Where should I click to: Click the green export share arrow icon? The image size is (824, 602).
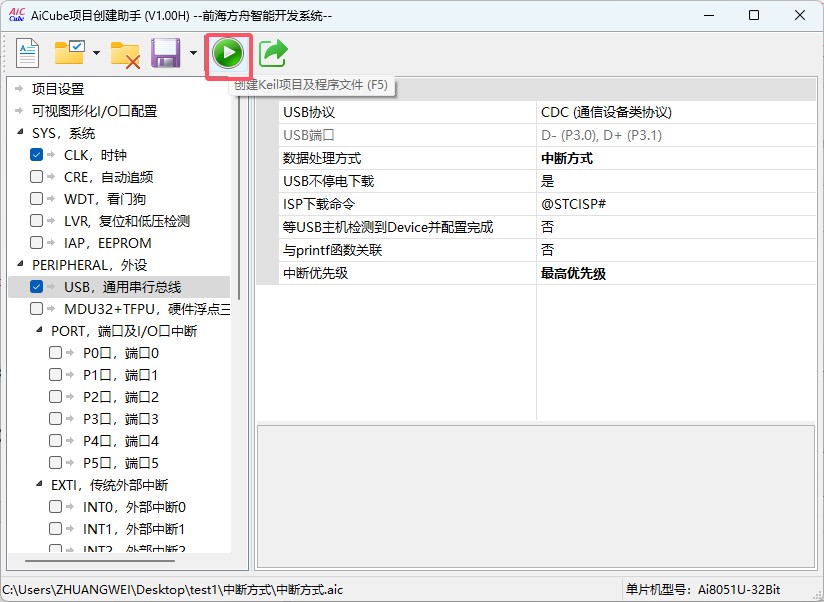tap(273, 53)
